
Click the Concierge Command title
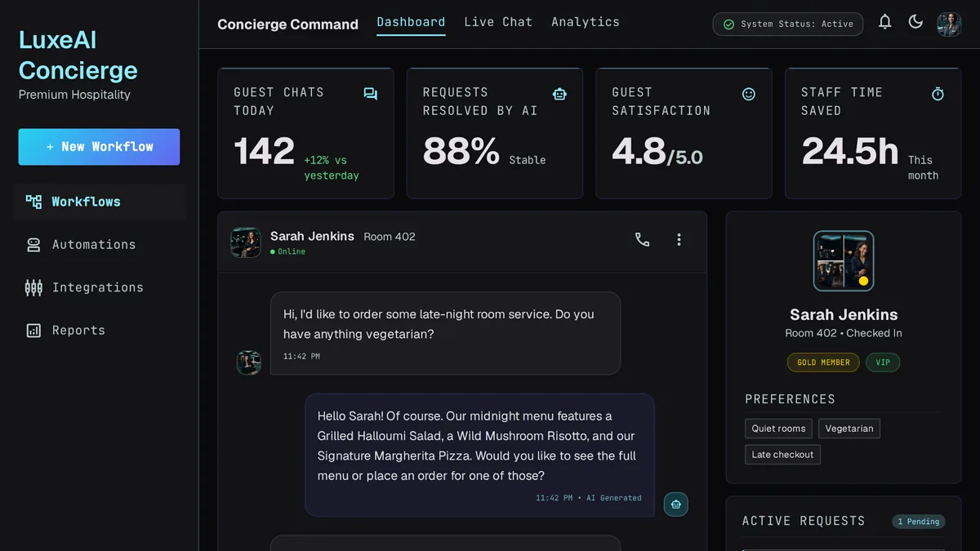[x=287, y=24]
